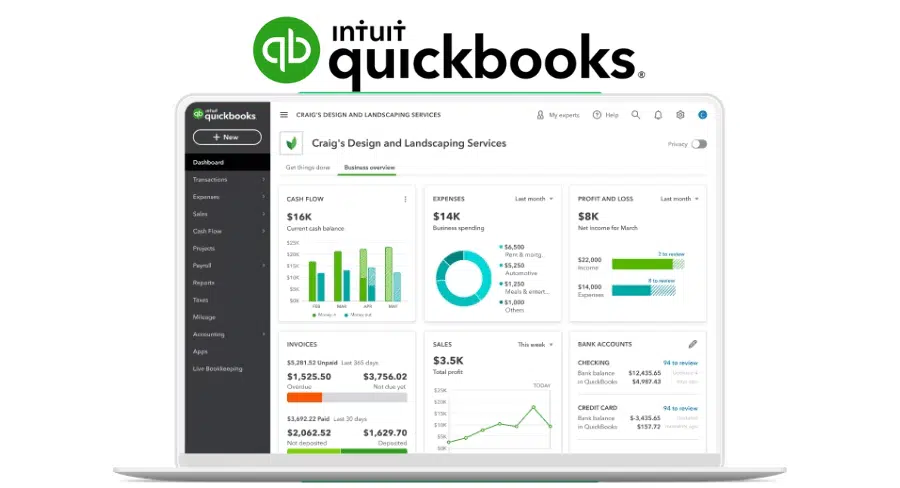Image resolution: width=900 pixels, height=488 pixels.
Task: Click Income 2 to review link
Action: point(671,254)
